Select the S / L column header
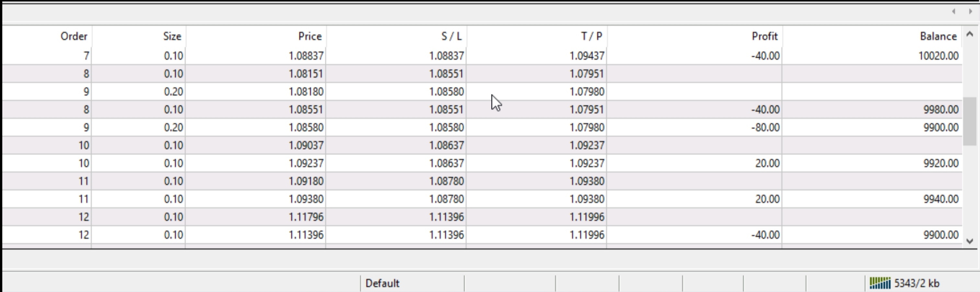The width and height of the screenshot is (980, 292). 451,36
